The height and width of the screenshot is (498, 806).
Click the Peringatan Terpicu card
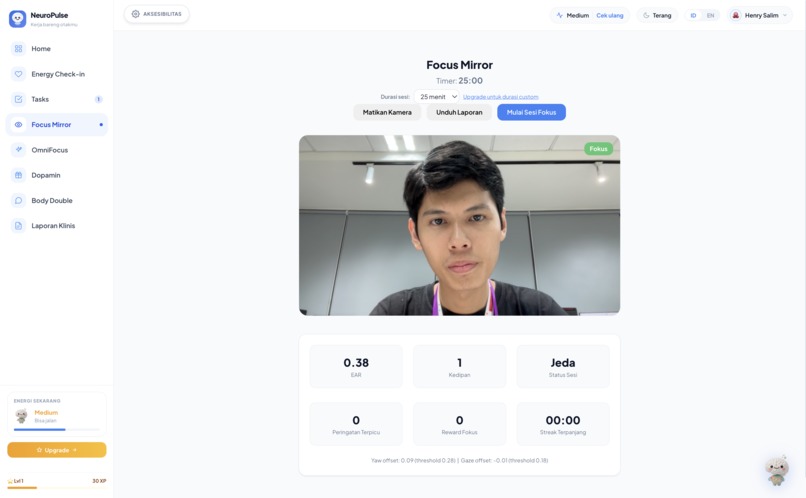[x=356, y=424]
